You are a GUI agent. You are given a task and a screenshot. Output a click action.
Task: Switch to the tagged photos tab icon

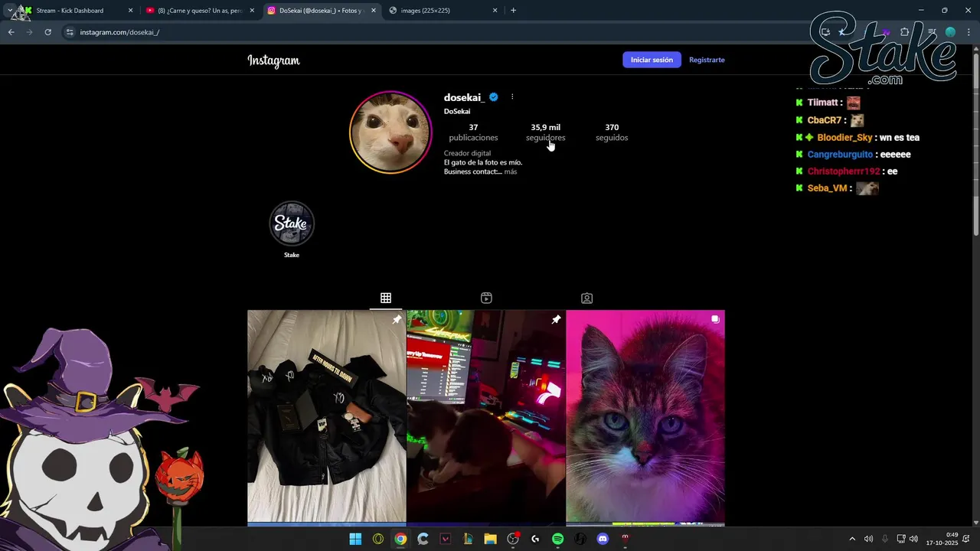[586, 298]
